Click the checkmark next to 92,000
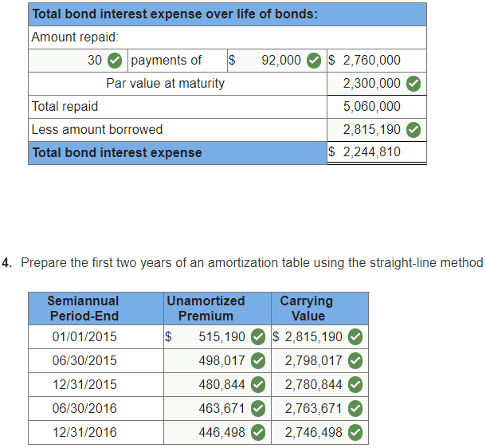This screenshot has height=448, width=486. (x=315, y=61)
